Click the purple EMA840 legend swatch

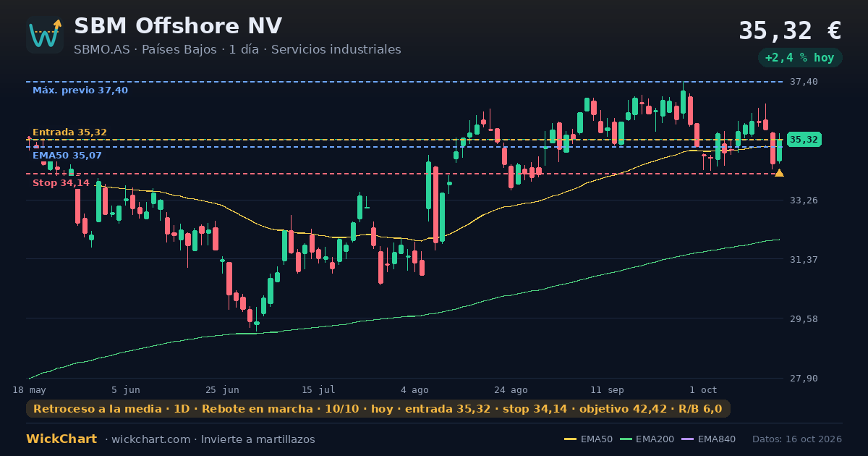(x=687, y=439)
